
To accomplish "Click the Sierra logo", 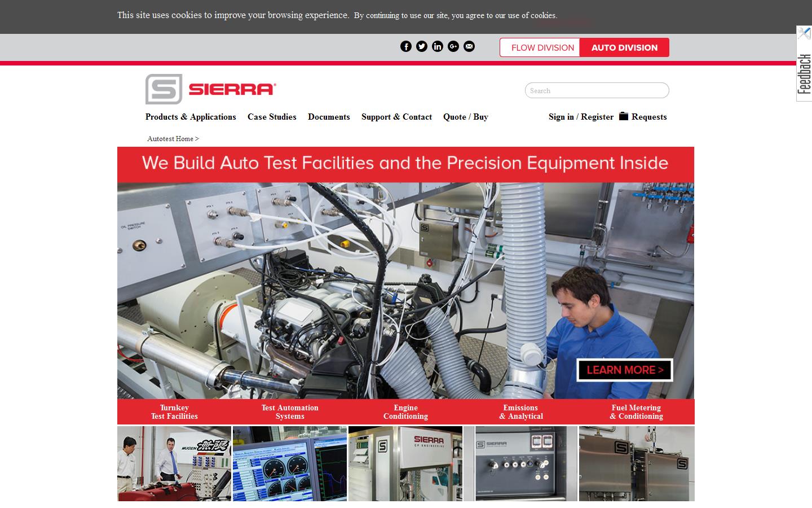I will click(x=210, y=88).
